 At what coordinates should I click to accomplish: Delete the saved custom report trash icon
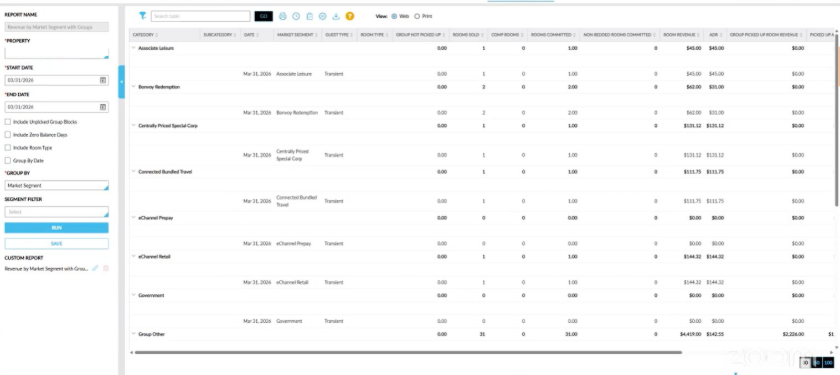[106, 268]
